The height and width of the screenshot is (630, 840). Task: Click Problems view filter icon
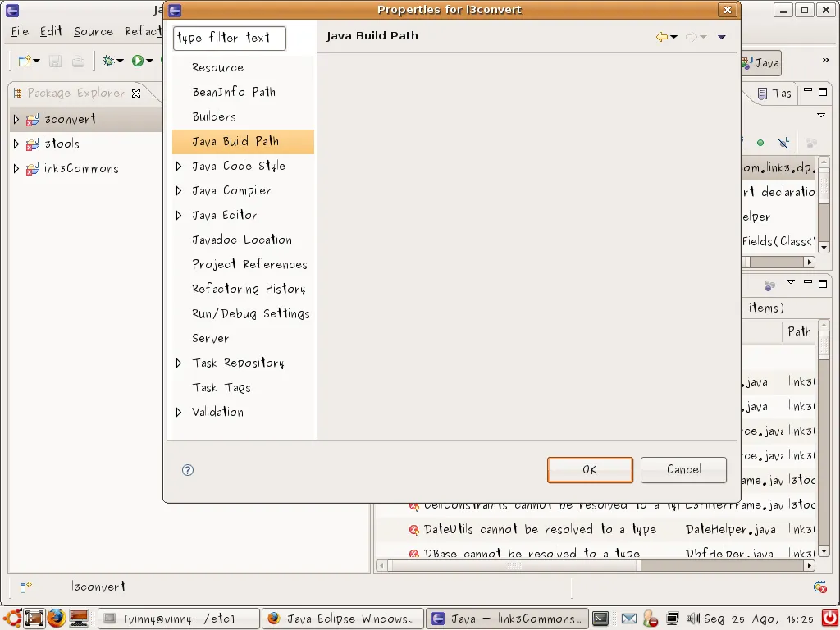pyautogui.click(x=769, y=285)
